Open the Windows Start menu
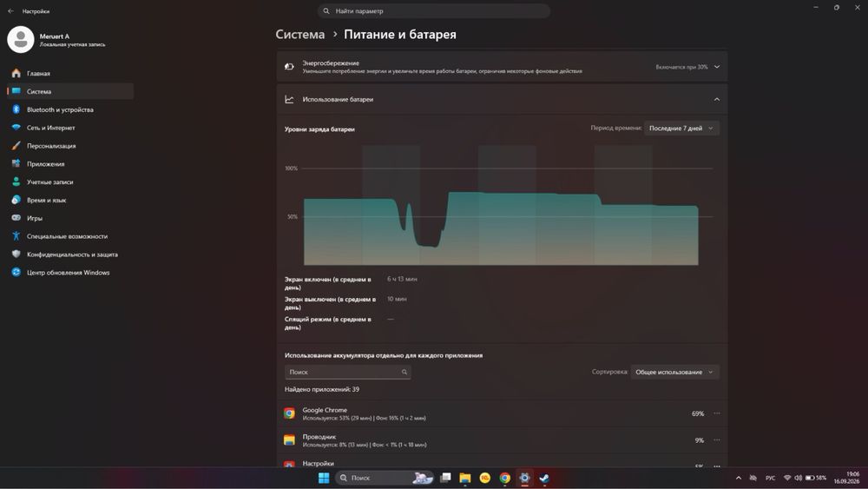 [x=324, y=478]
